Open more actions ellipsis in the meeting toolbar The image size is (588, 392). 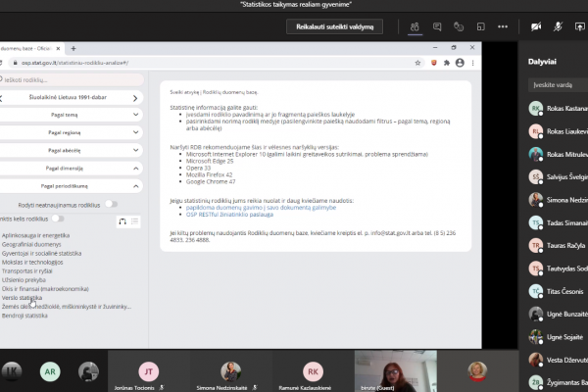tap(503, 26)
